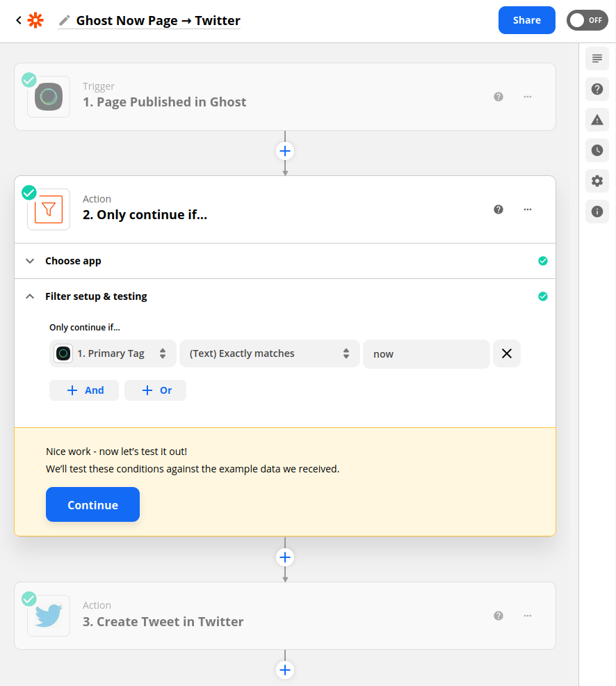Share this Zap
The image size is (616, 686).
click(527, 20)
